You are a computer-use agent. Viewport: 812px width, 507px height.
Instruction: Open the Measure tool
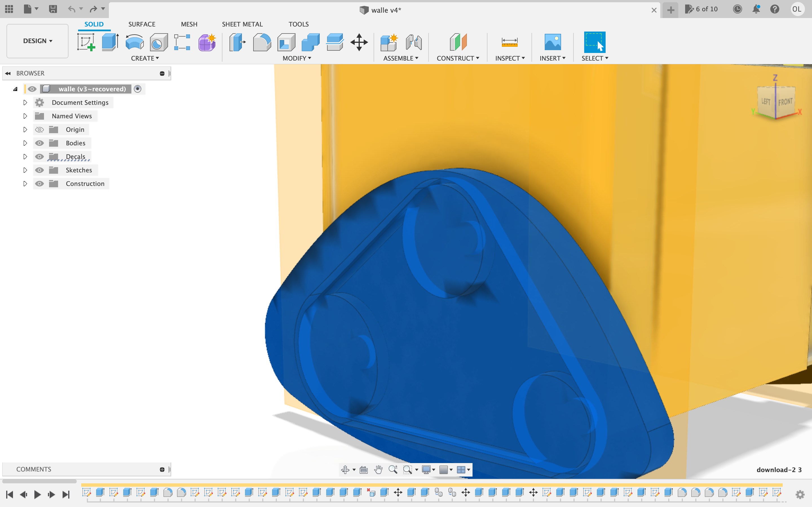(x=509, y=42)
